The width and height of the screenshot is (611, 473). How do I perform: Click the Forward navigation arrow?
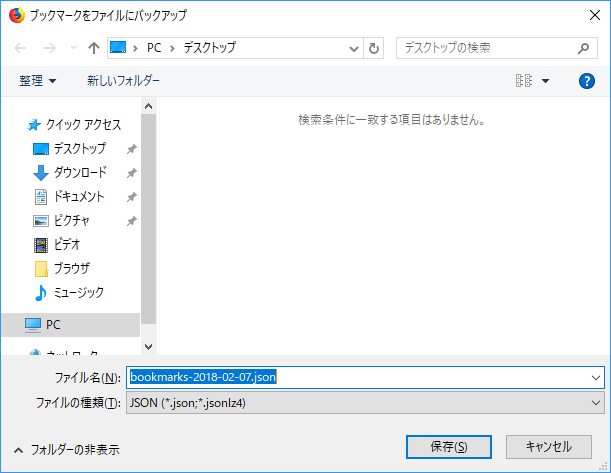49,48
